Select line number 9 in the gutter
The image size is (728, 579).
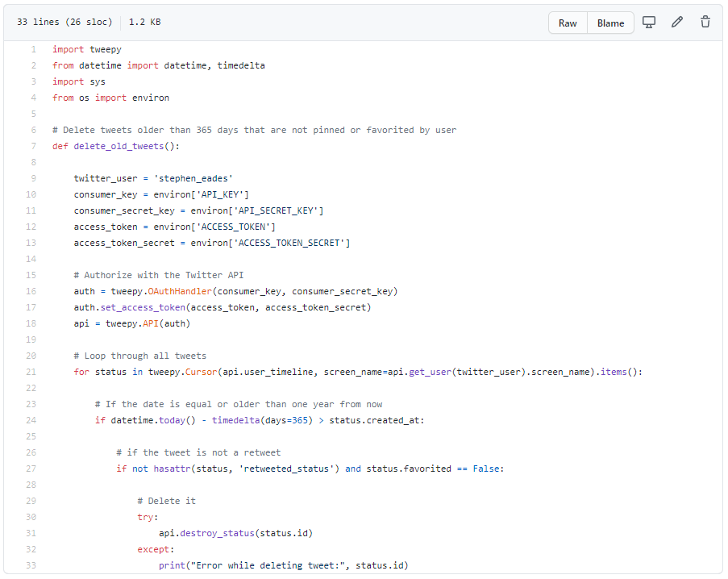coord(33,178)
